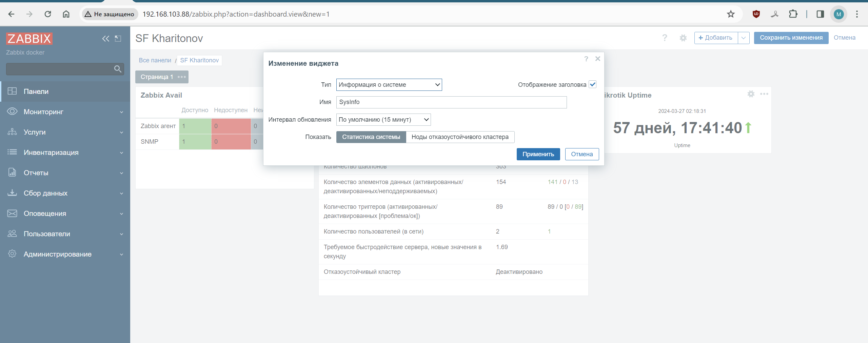The image size is (868, 343).
Task: Expand the dropdown arrow next to Добавить
Action: (x=744, y=38)
